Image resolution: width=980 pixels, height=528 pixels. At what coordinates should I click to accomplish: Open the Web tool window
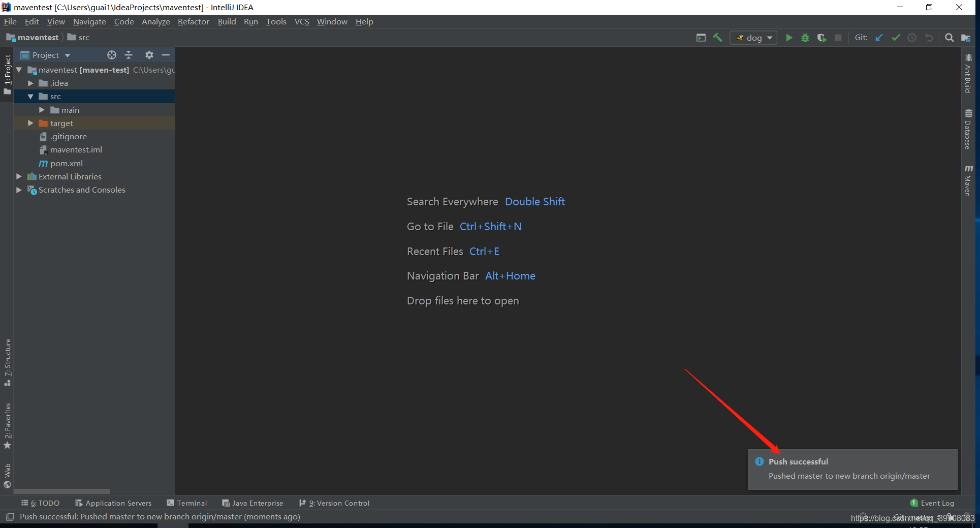(x=7, y=476)
